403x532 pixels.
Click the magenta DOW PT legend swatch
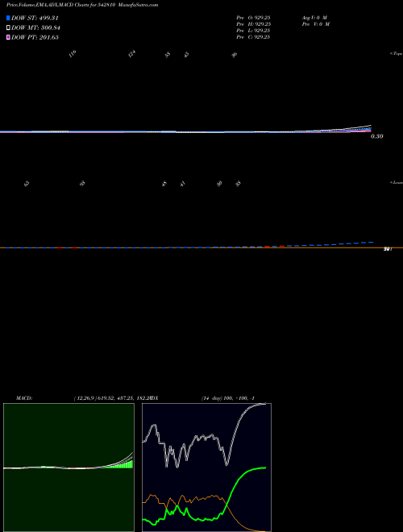(8, 37)
